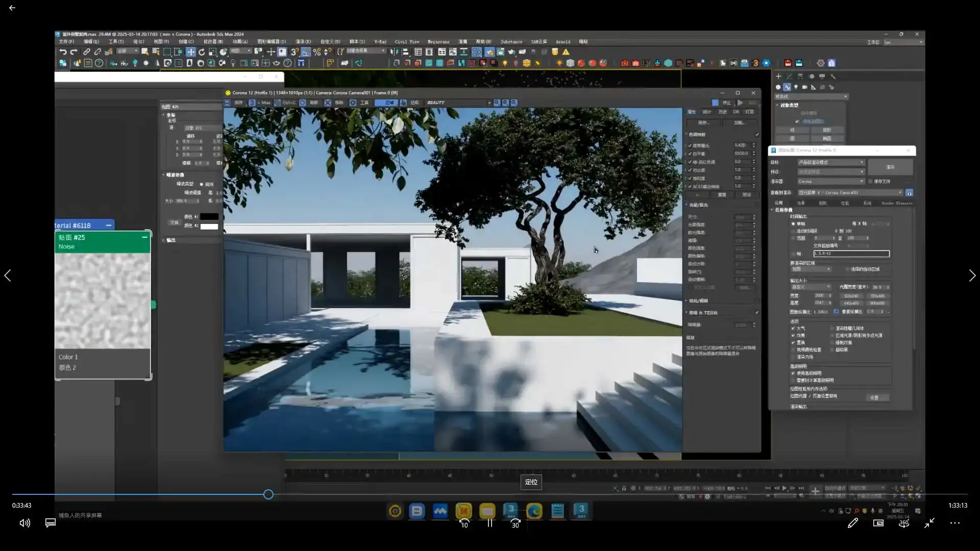Select the Move tool in main toolbar

pyautogui.click(x=190, y=52)
